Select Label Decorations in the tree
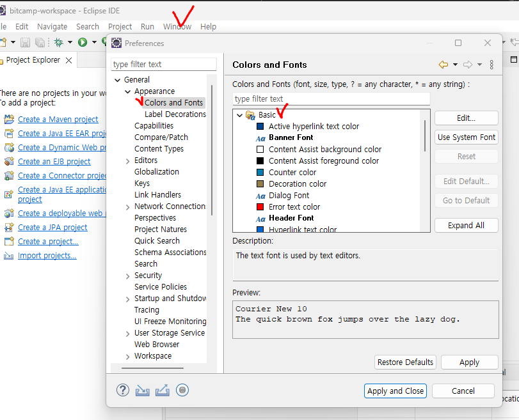Screen dimensions: 519x420 coord(175,114)
